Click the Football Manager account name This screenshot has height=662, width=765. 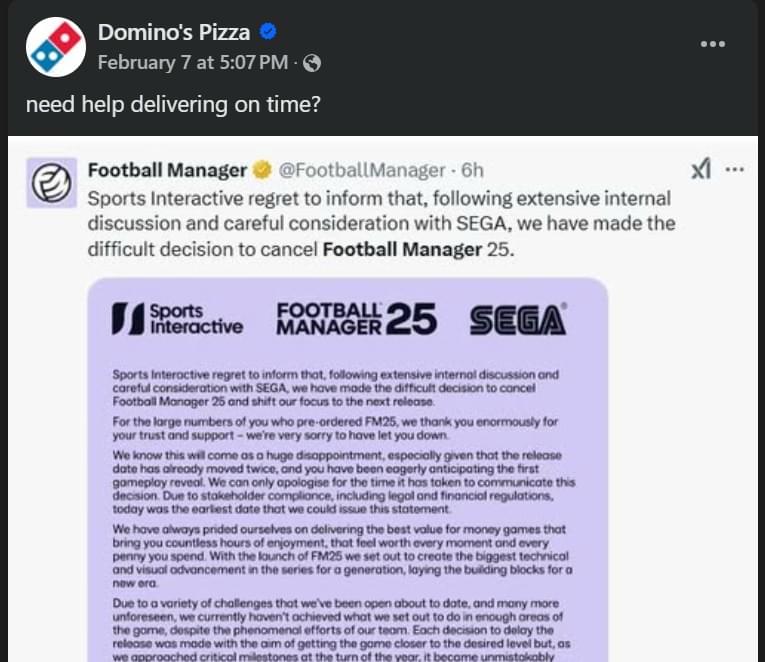pyautogui.click(x=167, y=170)
